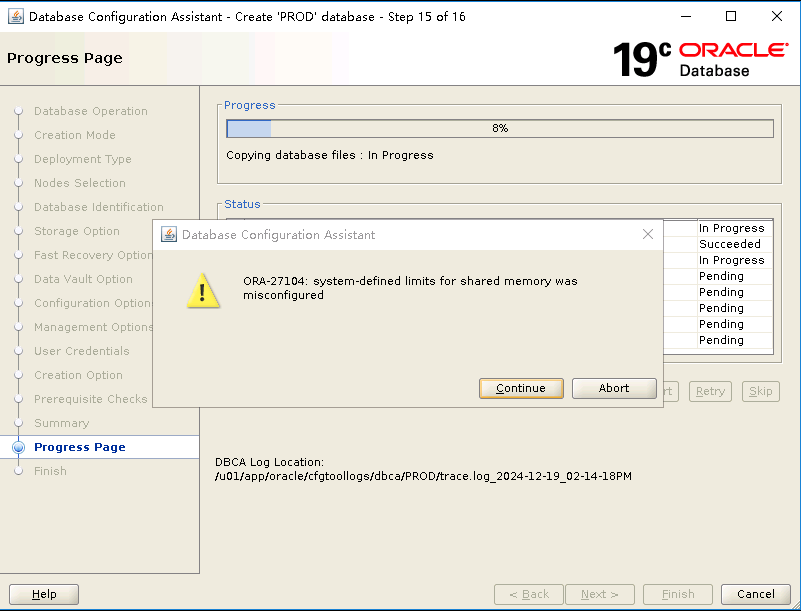
Task: Skip the current step
Action: (x=760, y=391)
